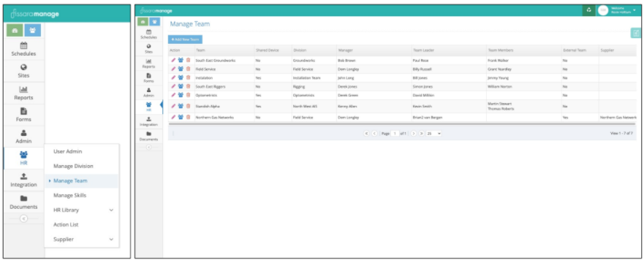Image resolution: width=644 pixels, height=263 pixels.
Task: Open Reports in the Manage Team window sidebar
Action: (x=148, y=63)
